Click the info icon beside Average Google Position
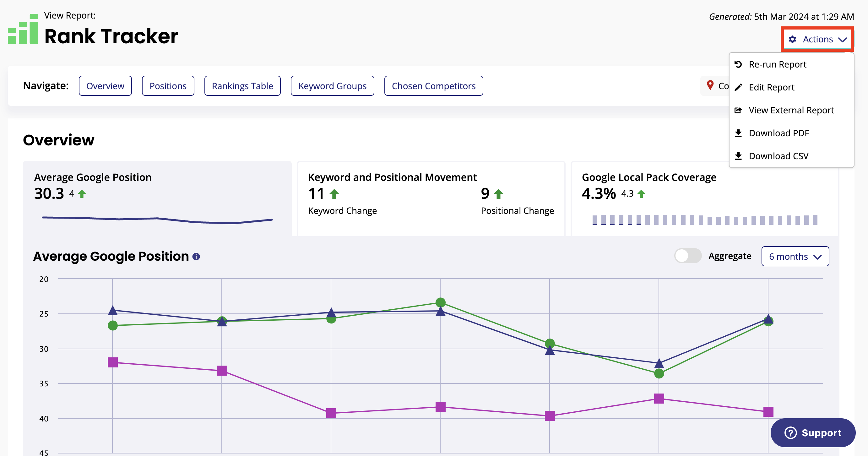Screen dimensions: 868x456 pyautogui.click(x=196, y=257)
